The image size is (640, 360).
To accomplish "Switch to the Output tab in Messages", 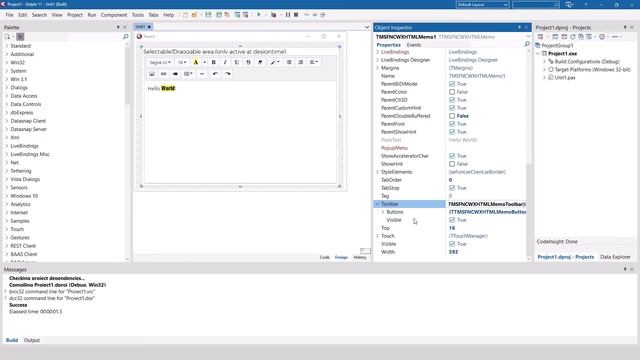I will point(32,340).
